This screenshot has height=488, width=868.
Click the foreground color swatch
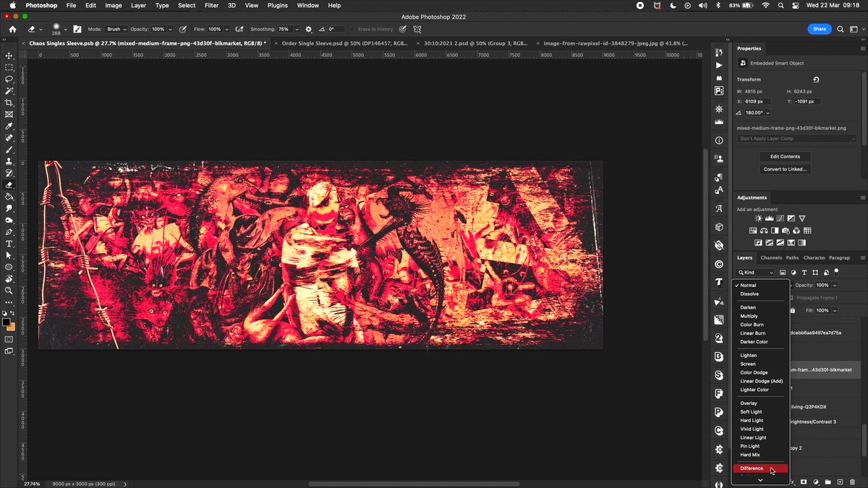coord(7,322)
